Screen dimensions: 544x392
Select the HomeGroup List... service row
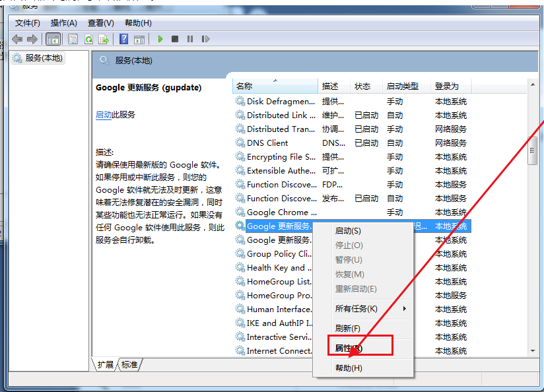point(273,282)
